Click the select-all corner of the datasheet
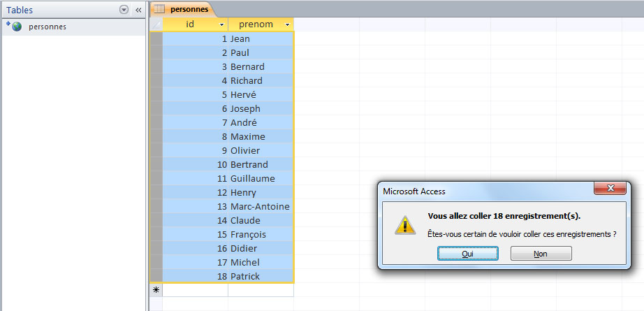 (x=156, y=24)
